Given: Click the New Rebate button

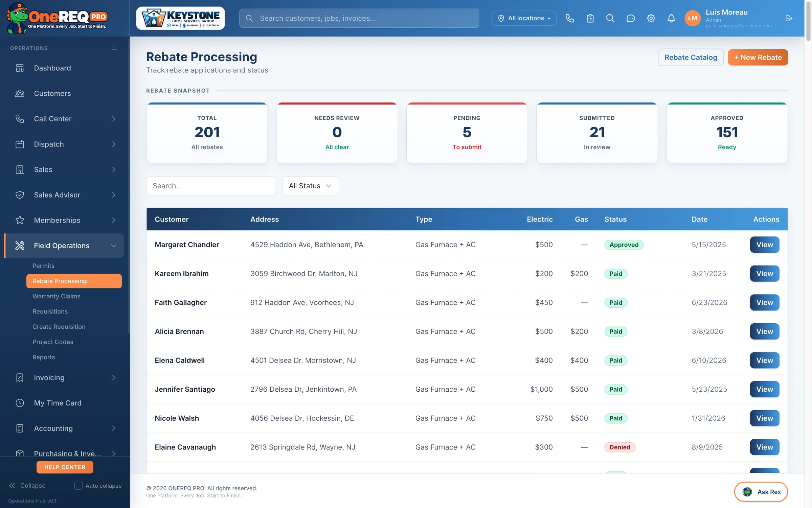Looking at the screenshot, I should click(x=758, y=57).
